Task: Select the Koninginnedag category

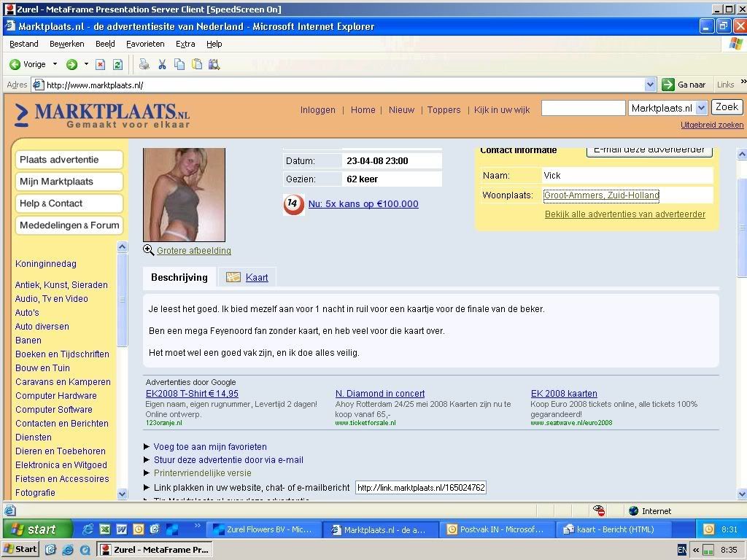Action: [46, 264]
